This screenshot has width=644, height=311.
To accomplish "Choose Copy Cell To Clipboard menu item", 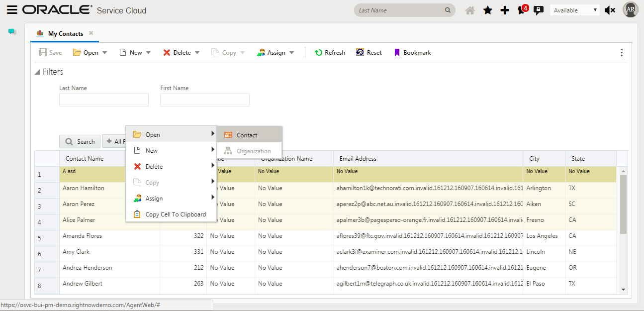I will [x=175, y=214].
